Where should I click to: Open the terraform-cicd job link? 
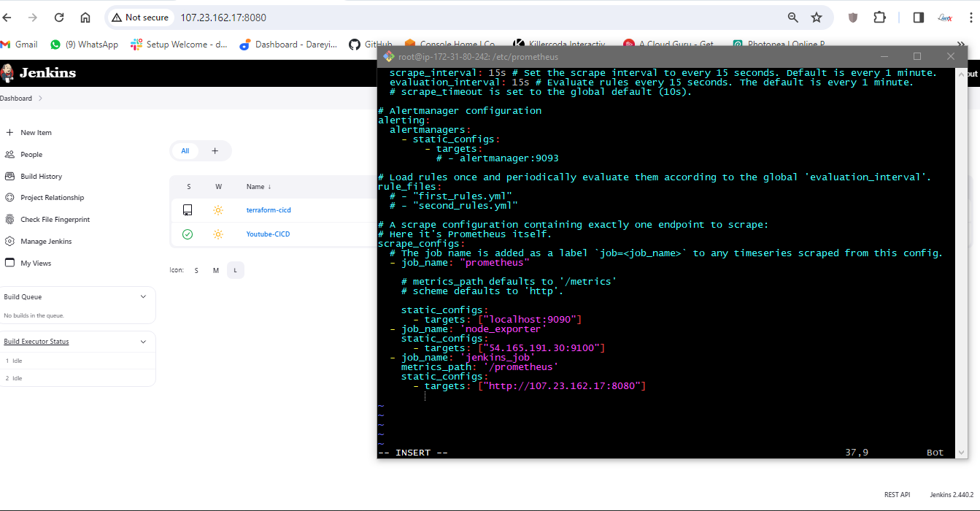tap(269, 210)
